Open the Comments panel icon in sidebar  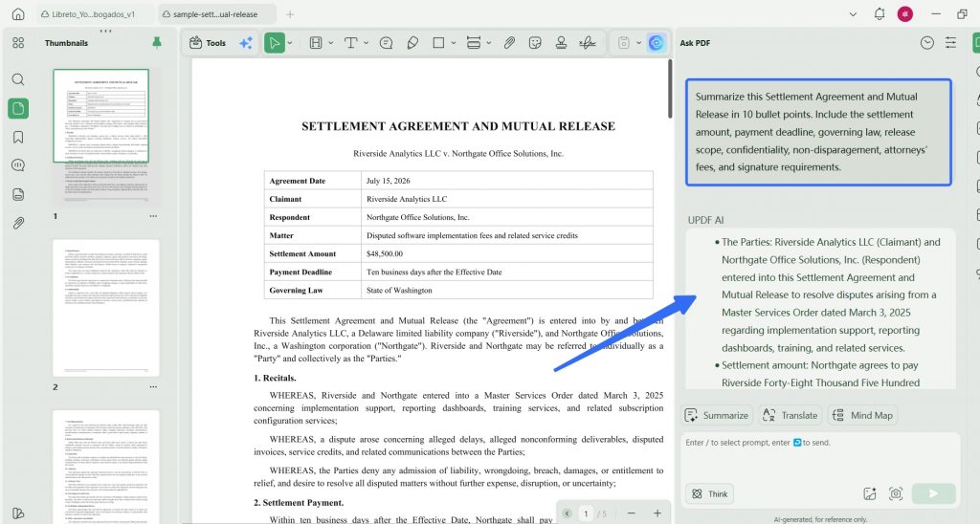[x=18, y=165]
